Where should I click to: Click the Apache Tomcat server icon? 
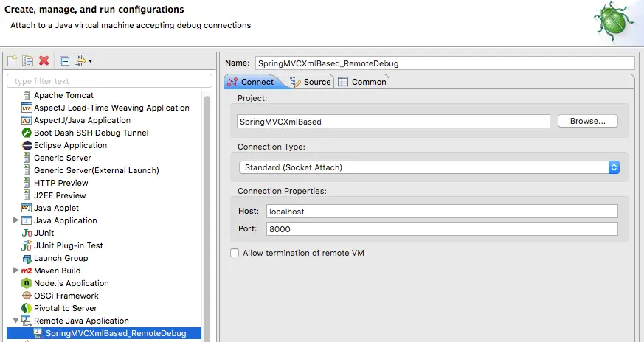point(27,95)
